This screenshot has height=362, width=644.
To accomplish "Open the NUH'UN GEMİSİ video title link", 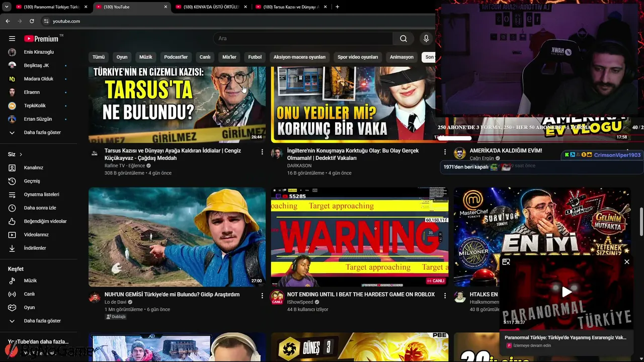I will pos(172,295).
